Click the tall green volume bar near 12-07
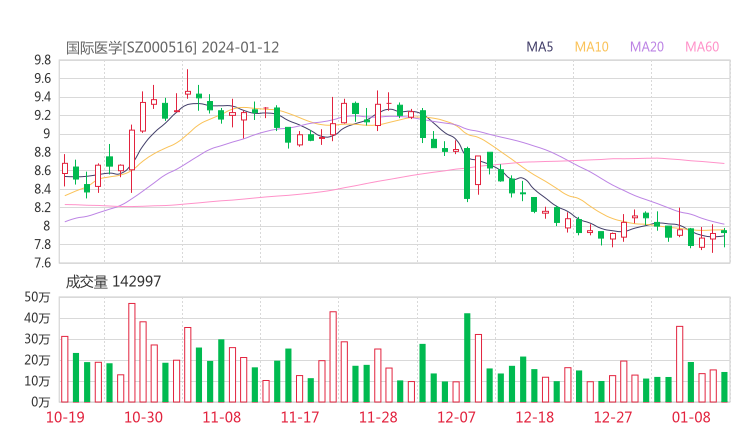 [x=467, y=357]
